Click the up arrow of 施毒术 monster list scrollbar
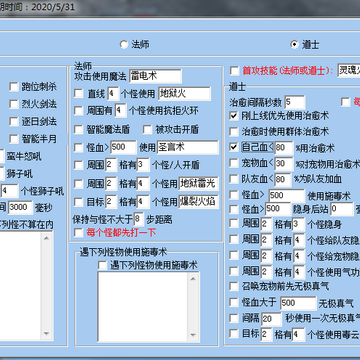This screenshot has width=360, height=360. (193, 278)
